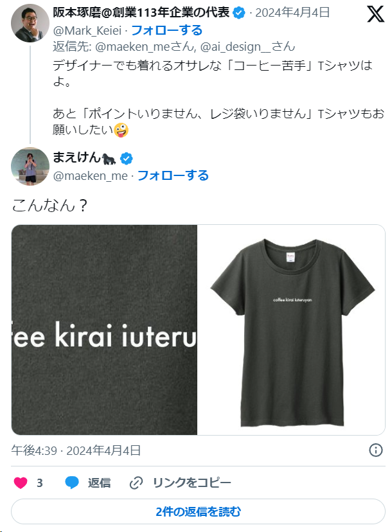Open the full T-shirt photo

[291, 330]
